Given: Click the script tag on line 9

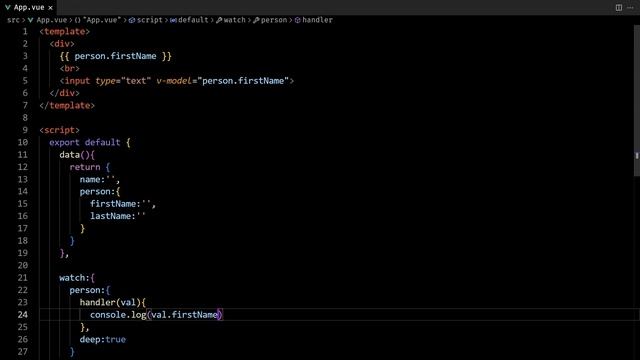Looking at the screenshot, I should [x=60, y=130].
